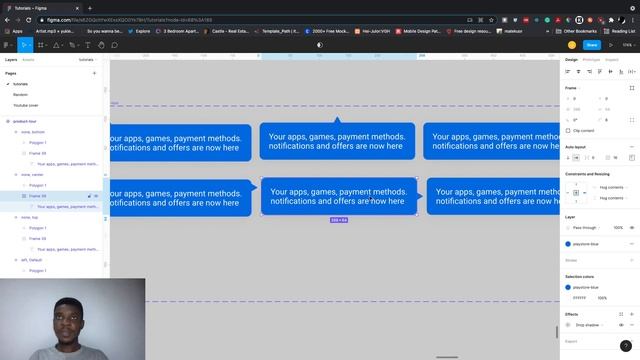Collapse the none, center layer group
Viewport: 640px width, 360px height.
tap(16, 175)
